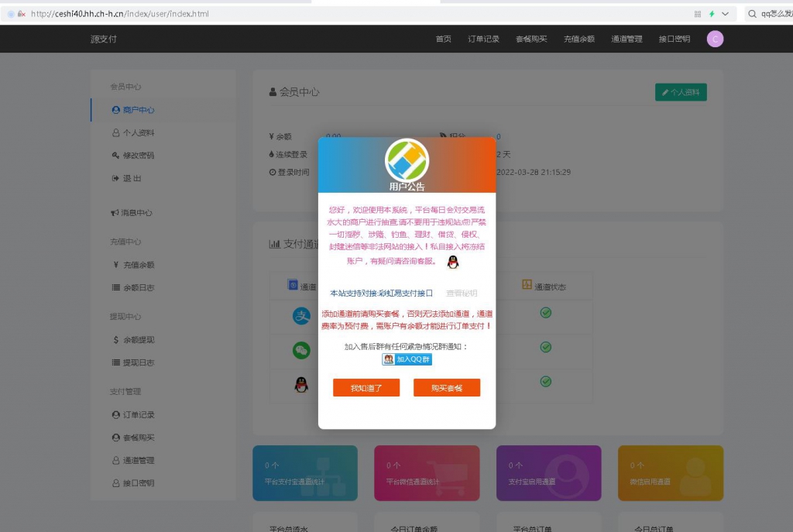The width and height of the screenshot is (793, 532).
Task: Open 消息中心 via its megaphone icon
Action: (x=115, y=212)
